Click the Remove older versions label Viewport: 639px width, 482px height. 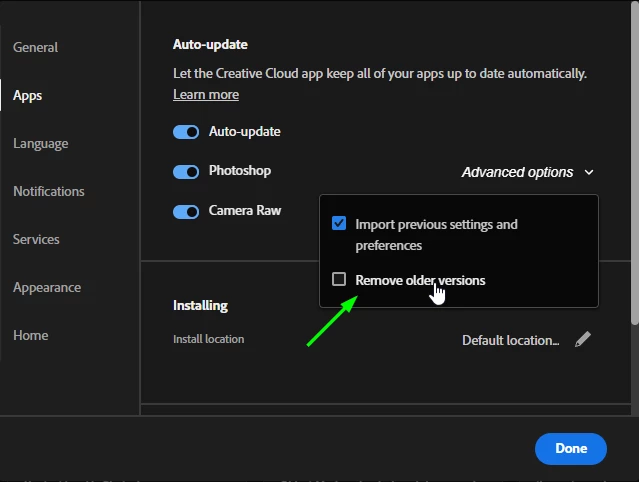coord(420,280)
